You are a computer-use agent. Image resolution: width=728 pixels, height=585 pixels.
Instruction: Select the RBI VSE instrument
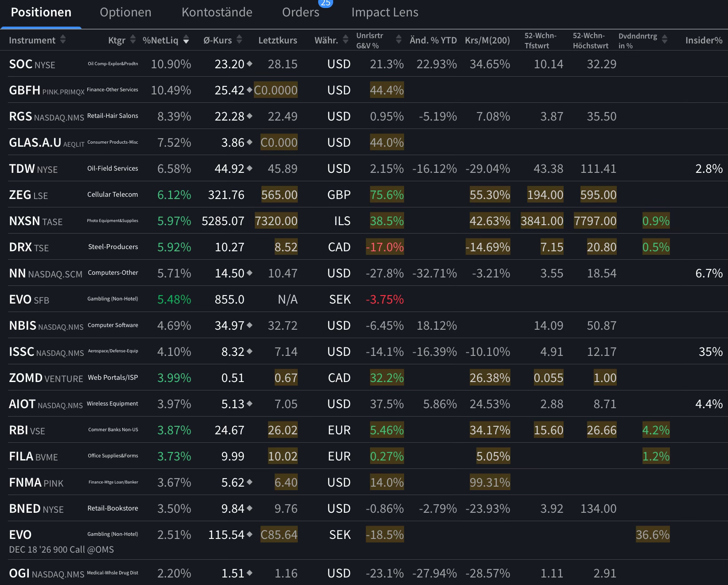click(27, 430)
